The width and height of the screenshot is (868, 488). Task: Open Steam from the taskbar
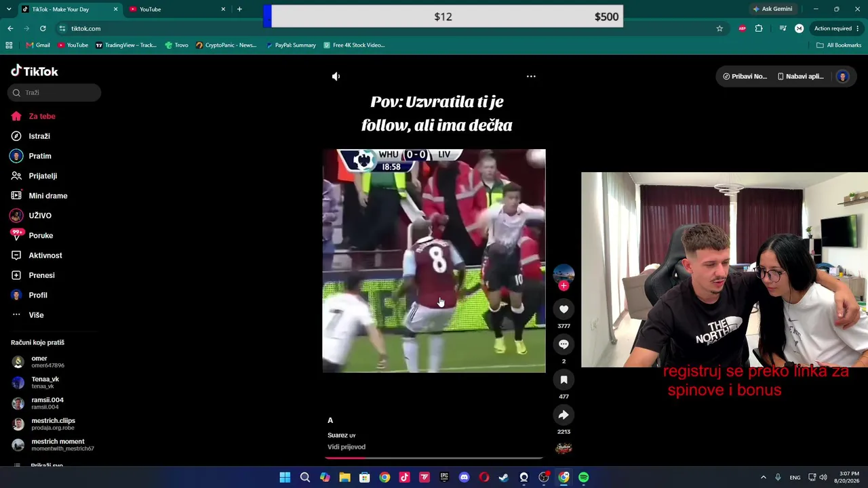coord(504,477)
